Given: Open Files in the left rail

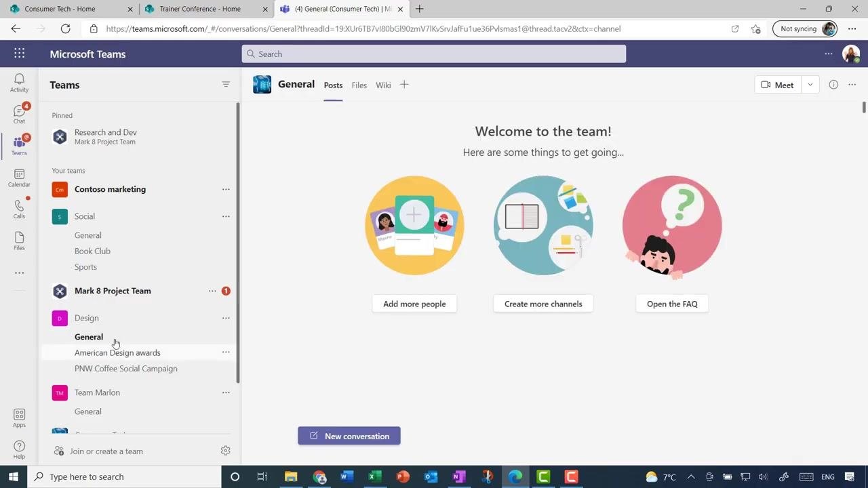Looking at the screenshot, I should coord(19,241).
